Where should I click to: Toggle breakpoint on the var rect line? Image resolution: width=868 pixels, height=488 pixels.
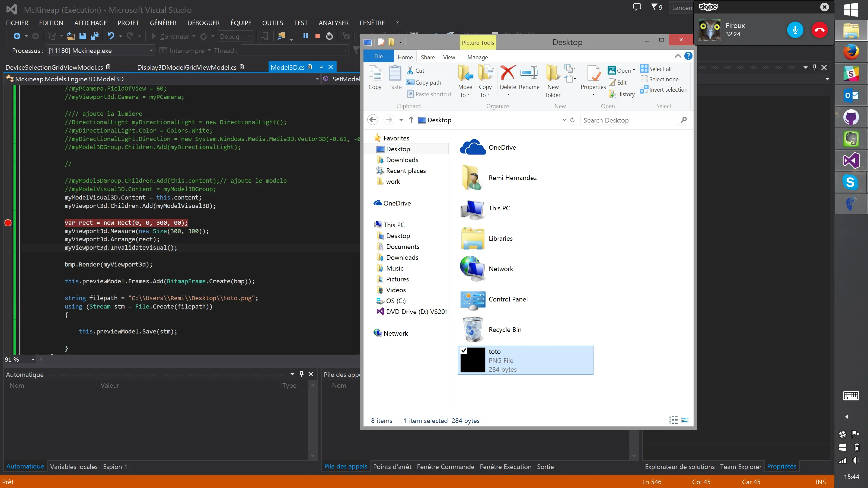8,223
